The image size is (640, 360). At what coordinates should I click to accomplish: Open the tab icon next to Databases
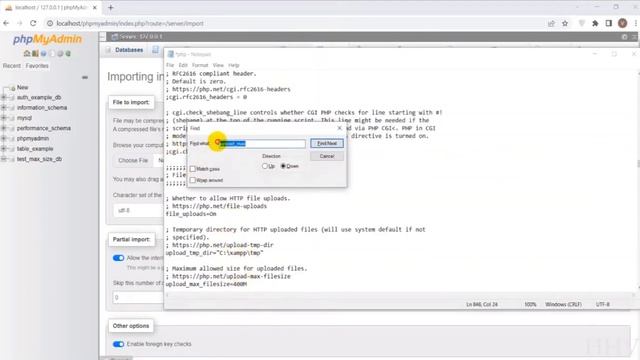pos(156,50)
